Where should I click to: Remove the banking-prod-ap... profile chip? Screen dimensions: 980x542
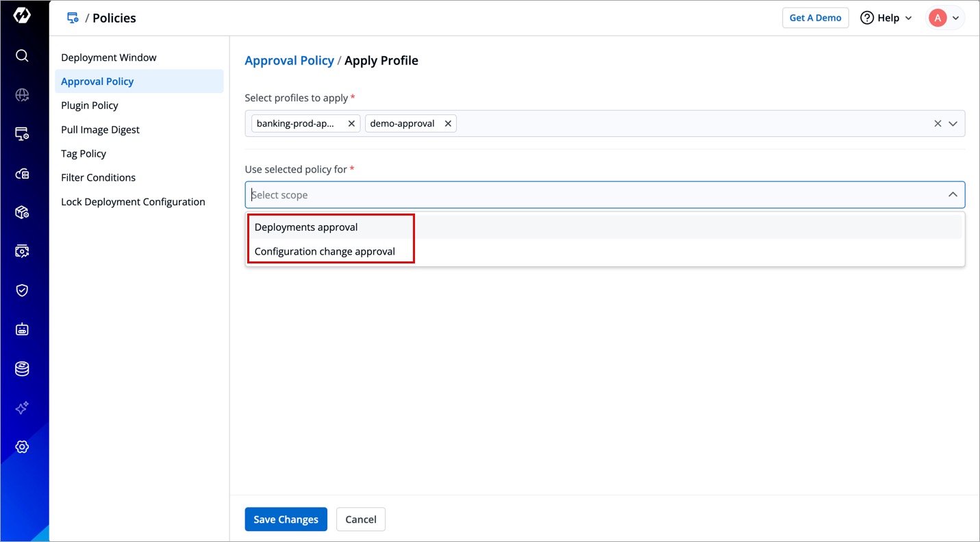pos(351,124)
